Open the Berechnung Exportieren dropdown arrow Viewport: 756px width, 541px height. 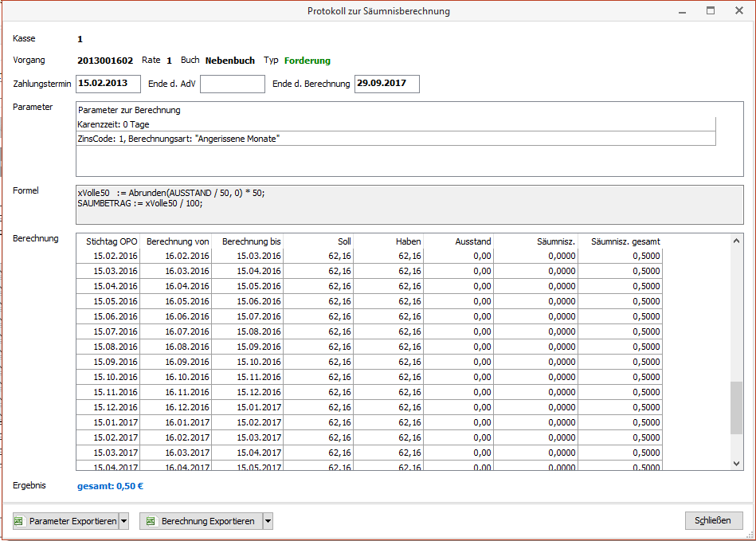pos(268,521)
